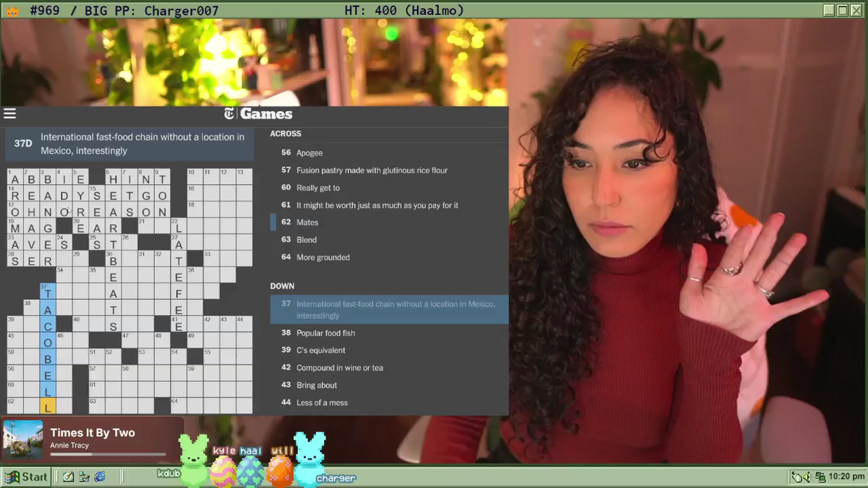
Task: Select crossword cell numbered 13
Action: pos(244,177)
